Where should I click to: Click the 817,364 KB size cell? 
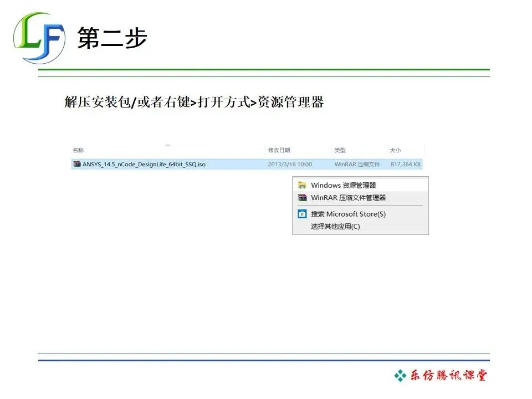click(406, 164)
